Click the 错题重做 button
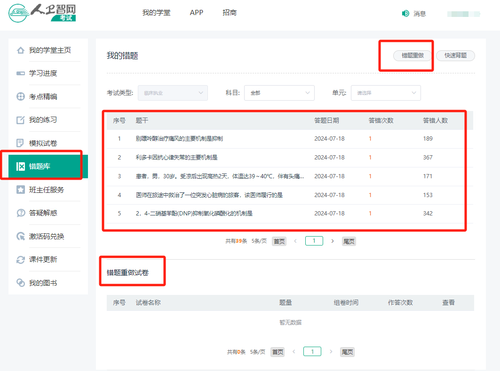Screen dimensions: 500x371 [x=413, y=55]
